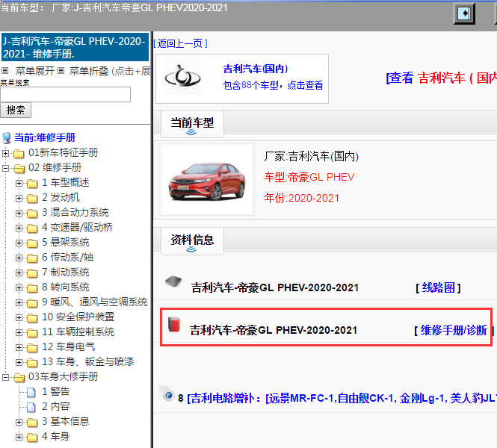Expand the 11 车辆控制系统 node
The image size is (497, 448).
coord(19,333)
